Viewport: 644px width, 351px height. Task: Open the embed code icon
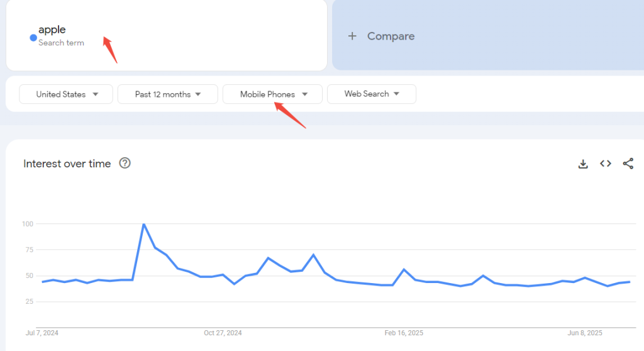click(606, 164)
